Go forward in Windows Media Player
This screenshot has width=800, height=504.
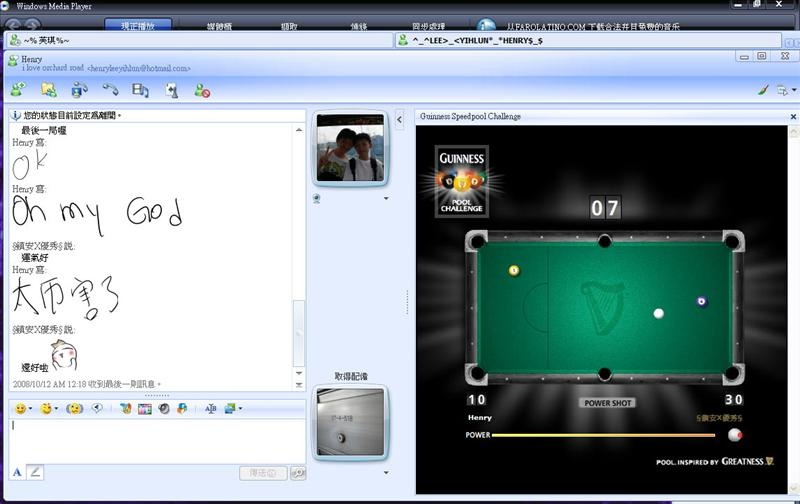32,24
